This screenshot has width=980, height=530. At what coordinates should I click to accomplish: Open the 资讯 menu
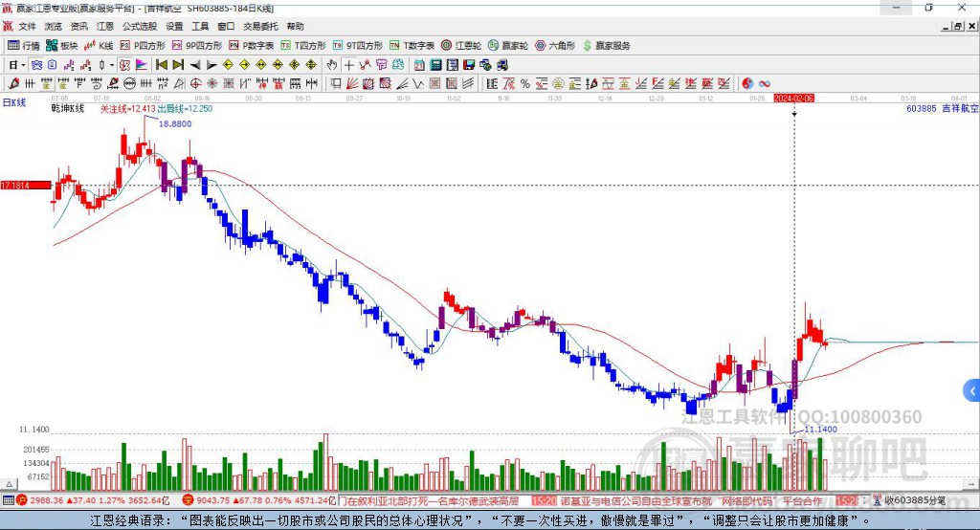coord(78,26)
